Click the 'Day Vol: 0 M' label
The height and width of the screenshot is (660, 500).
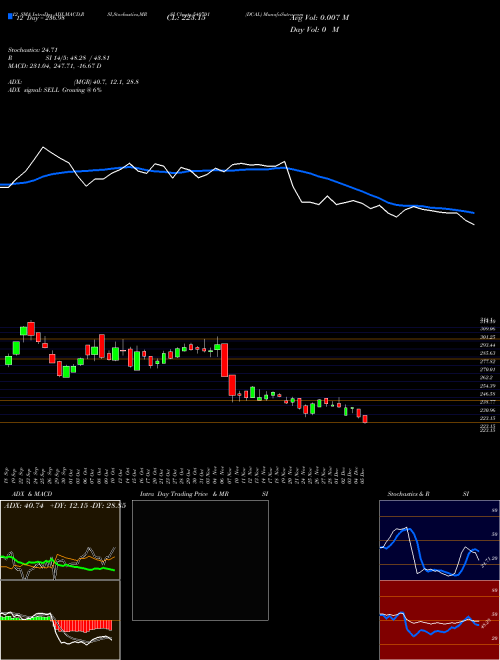pos(314,30)
